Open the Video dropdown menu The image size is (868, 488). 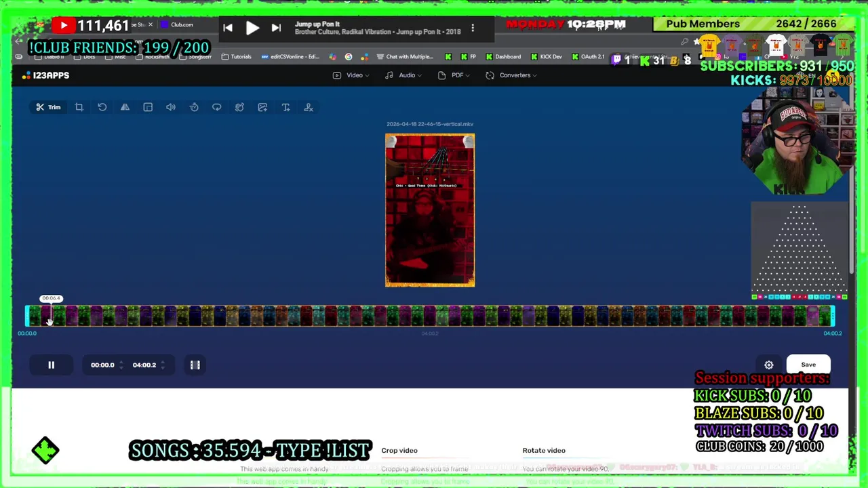350,75
